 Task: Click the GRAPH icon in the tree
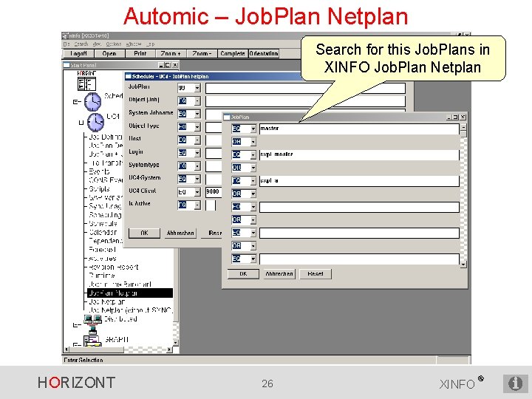coord(92,341)
